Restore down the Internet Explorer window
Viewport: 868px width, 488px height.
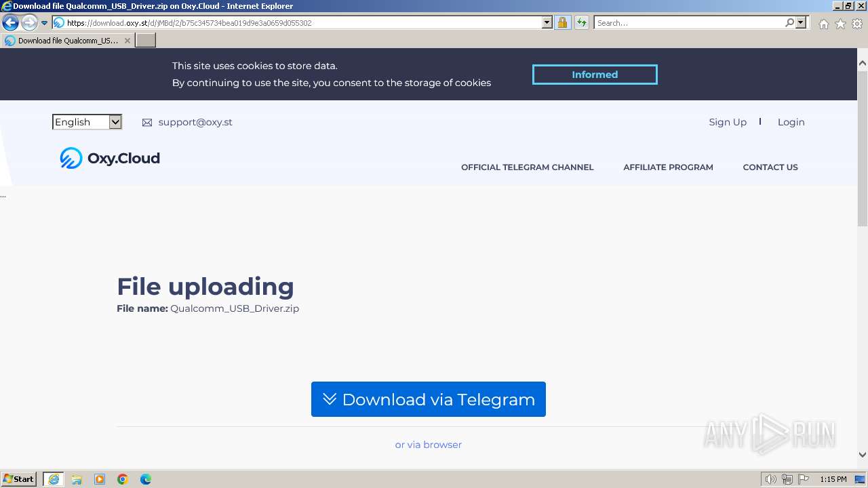click(849, 5)
